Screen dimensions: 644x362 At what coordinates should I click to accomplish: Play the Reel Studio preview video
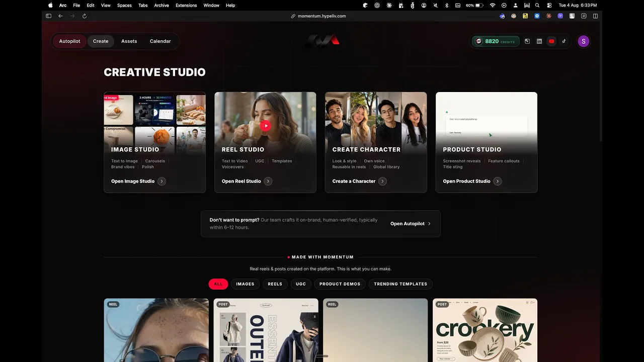pyautogui.click(x=266, y=126)
